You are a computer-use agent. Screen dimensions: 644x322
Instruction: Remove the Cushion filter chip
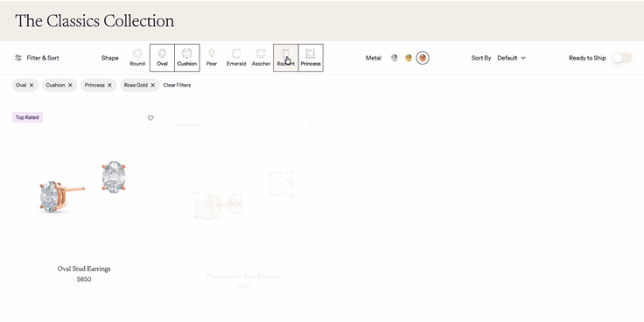click(70, 85)
